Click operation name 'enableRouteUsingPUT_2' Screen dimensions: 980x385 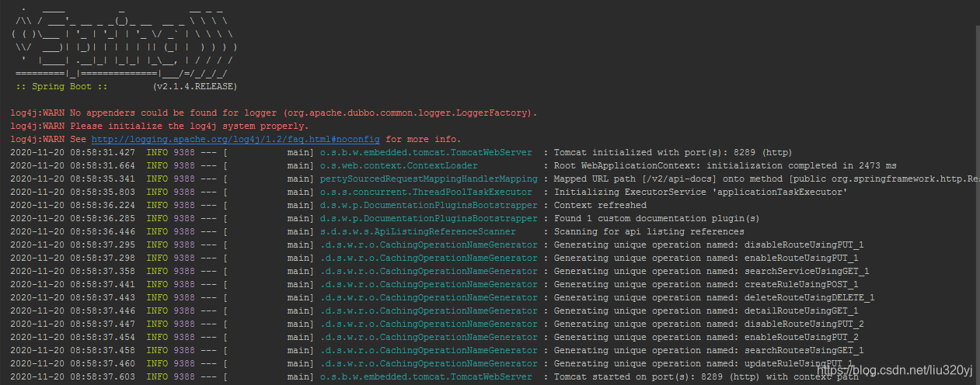coord(801,337)
